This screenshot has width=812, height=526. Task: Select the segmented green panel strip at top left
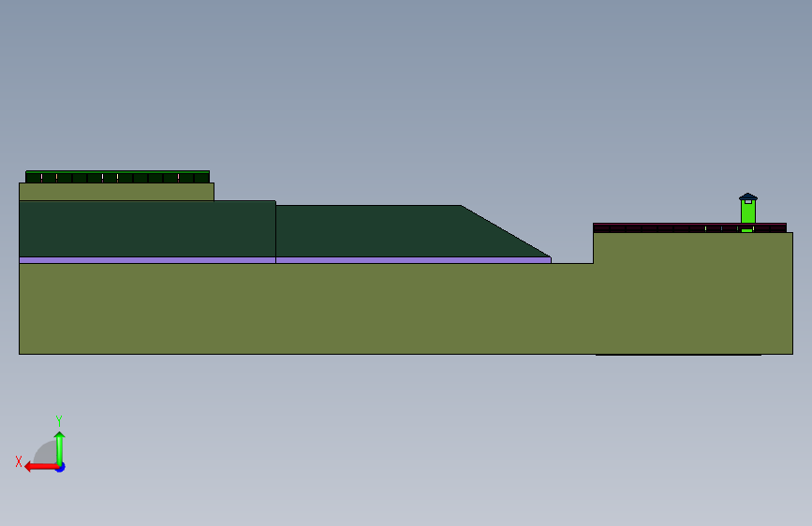118,177
